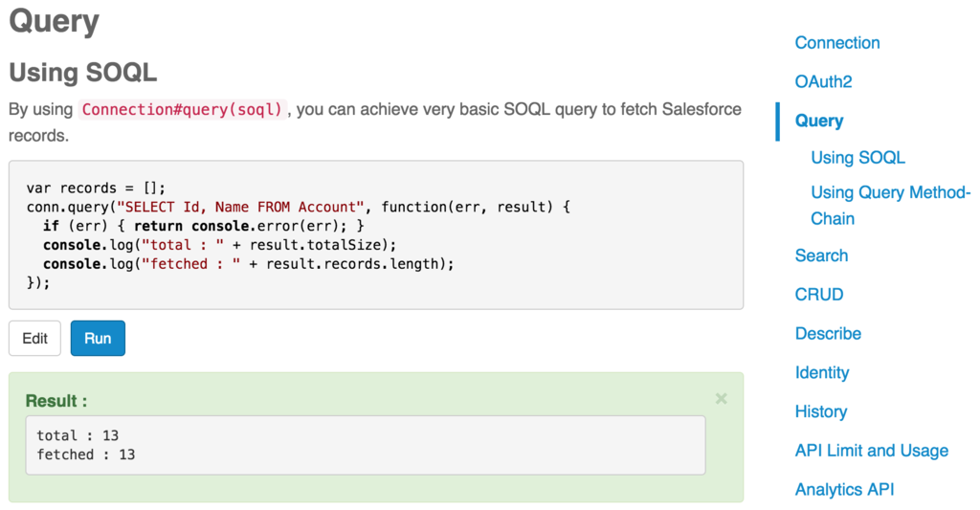
Task: Click the Connection#query(soql) inline code
Action: click(x=182, y=109)
